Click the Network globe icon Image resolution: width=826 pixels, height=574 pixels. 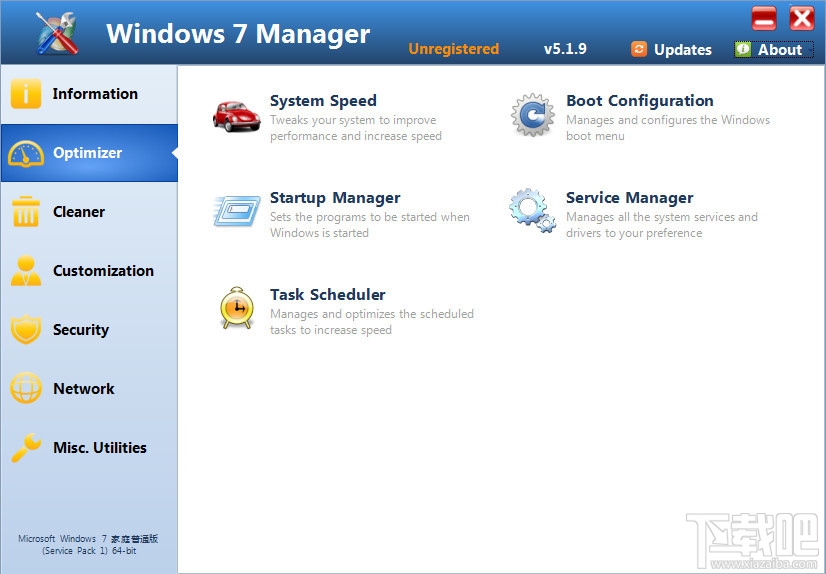click(x=25, y=388)
